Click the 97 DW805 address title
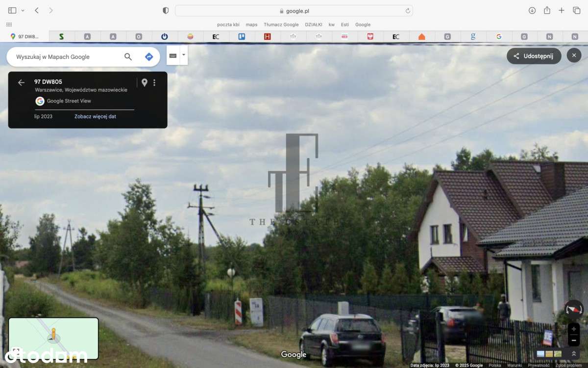The width and height of the screenshot is (588, 368). 48,82
